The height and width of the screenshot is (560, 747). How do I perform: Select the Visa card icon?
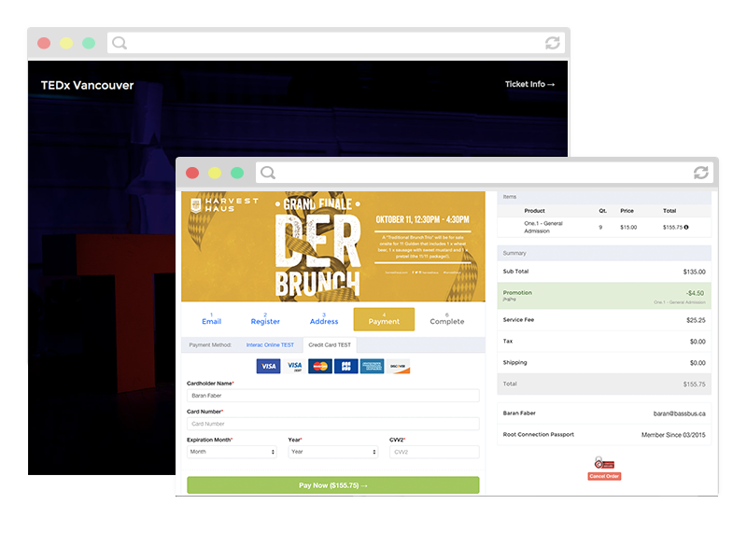click(x=269, y=366)
